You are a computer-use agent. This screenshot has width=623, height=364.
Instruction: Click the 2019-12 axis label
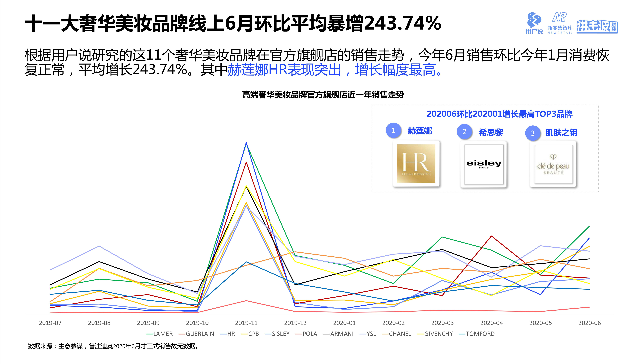click(x=295, y=323)
